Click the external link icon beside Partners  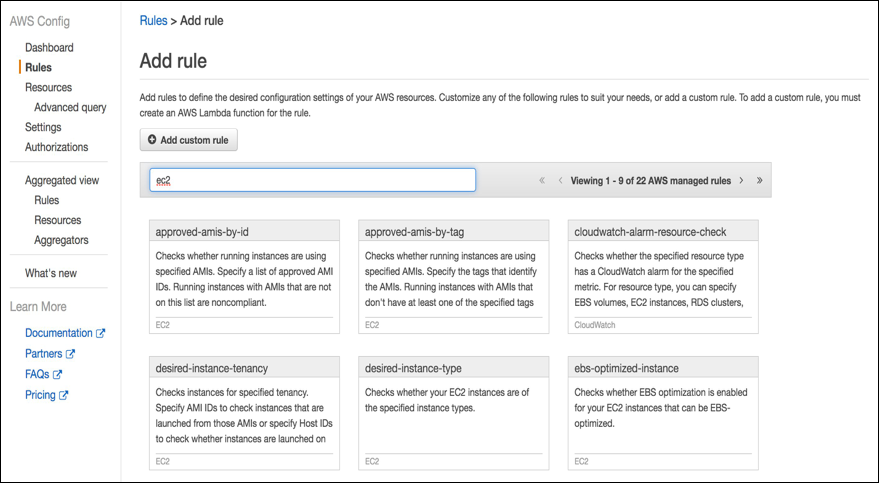click(x=70, y=354)
